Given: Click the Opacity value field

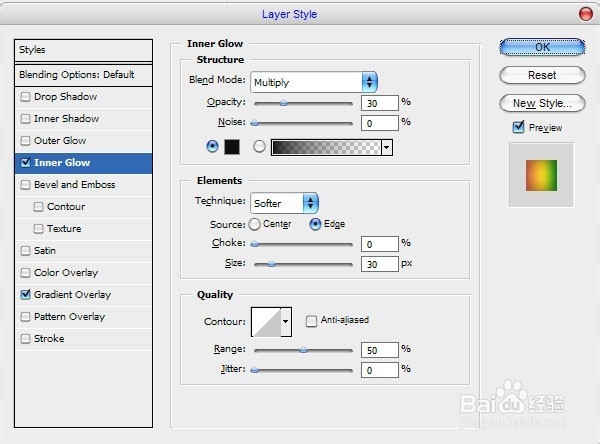Looking at the screenshot, I should click(380, 103).
